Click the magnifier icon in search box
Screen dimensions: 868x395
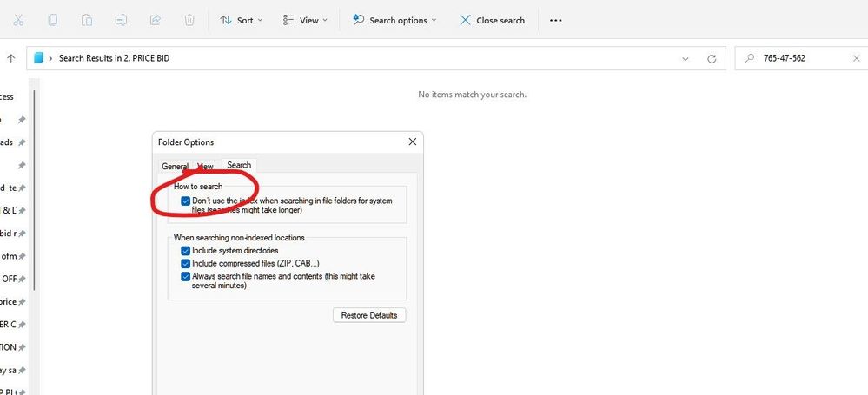point(750,58)
